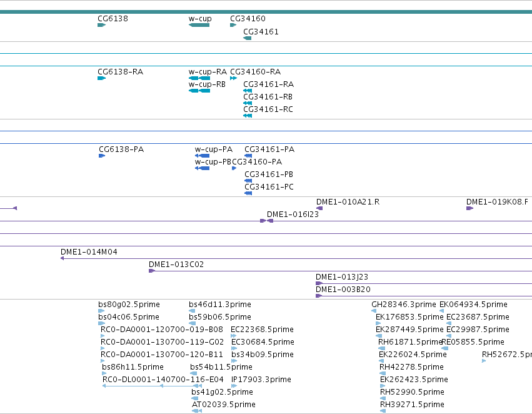This screenshot has height=414, width=532.
Task: Open the CG34160 gene label
Action: click(248, 19)
